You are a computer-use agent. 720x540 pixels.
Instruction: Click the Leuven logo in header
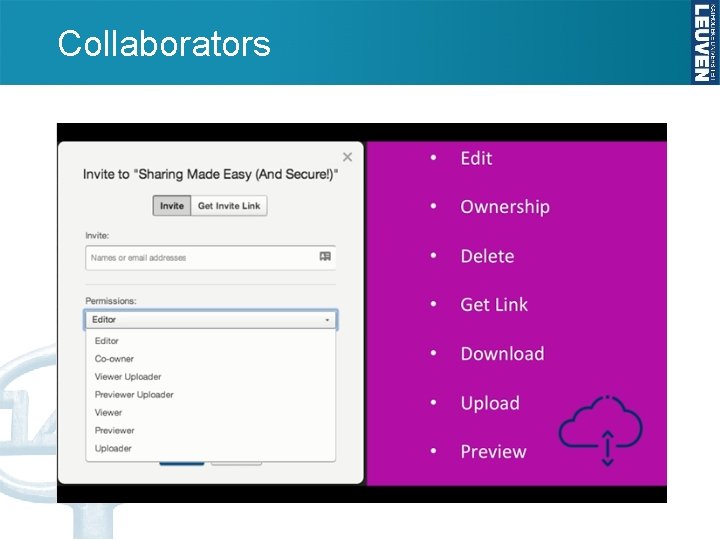point(705,42)
